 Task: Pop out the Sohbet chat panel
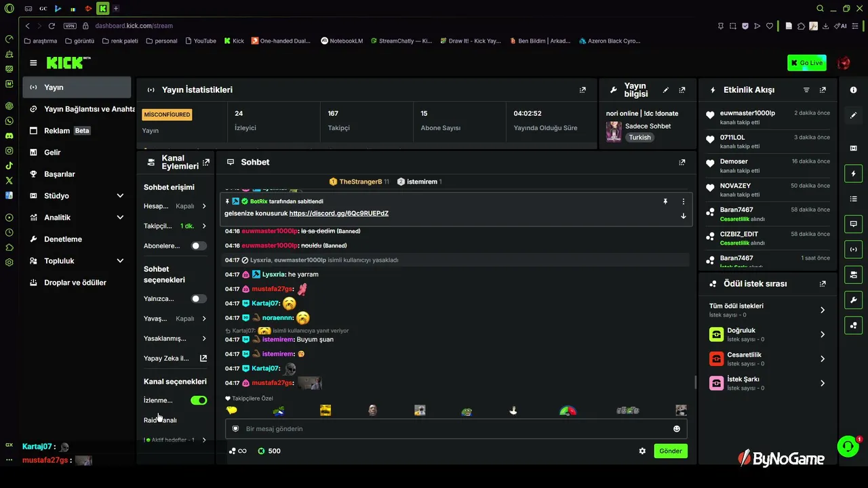(x=682, y=162)
